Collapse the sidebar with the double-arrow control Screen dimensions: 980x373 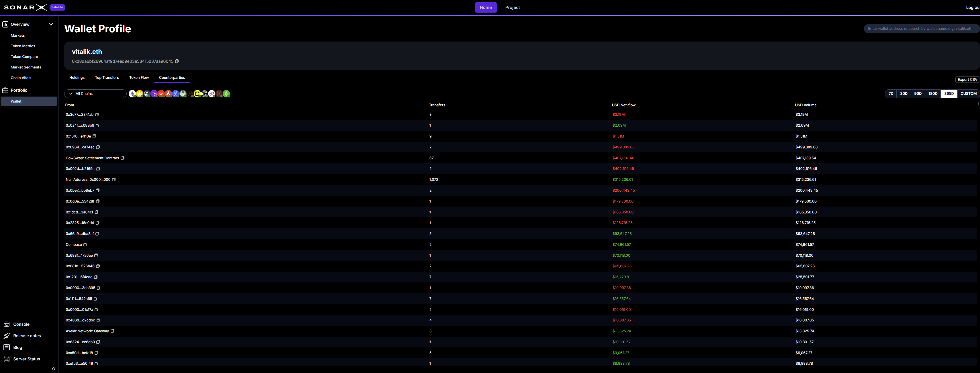(54, 368)
